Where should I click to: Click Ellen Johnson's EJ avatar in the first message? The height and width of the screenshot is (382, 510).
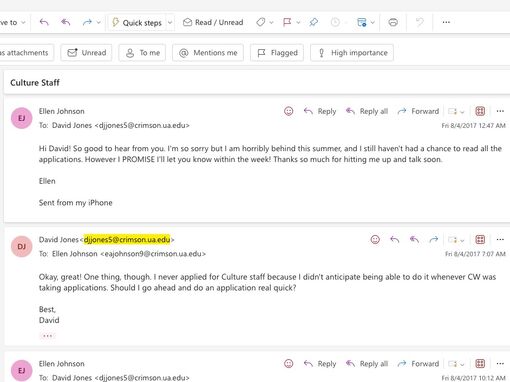pos(22,118)
